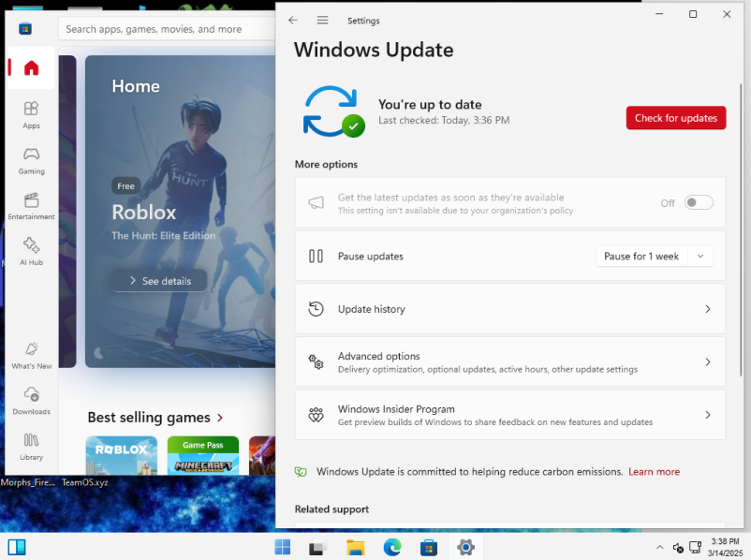Show hidden system tray icons
The image size is (751, 560).
[x=659, y=547]
